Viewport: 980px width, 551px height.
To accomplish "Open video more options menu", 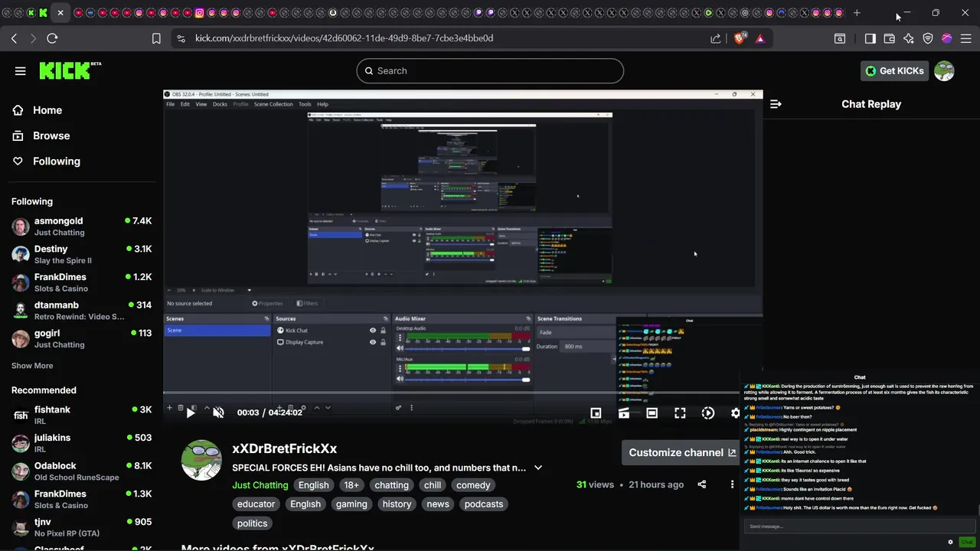I will pyautogui.click(x=732, y=484).
